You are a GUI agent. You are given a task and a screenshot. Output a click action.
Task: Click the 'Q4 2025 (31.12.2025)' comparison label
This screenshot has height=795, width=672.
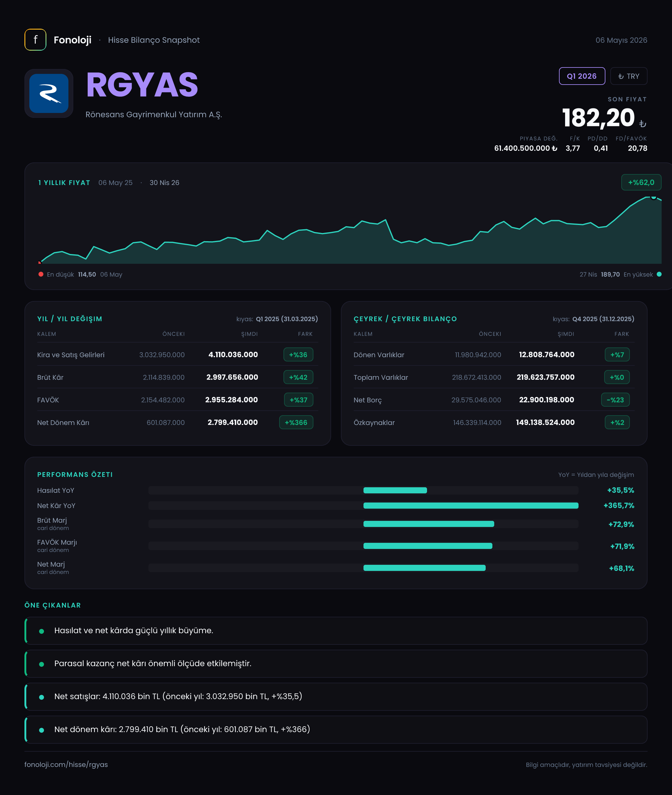coord(604,319)
